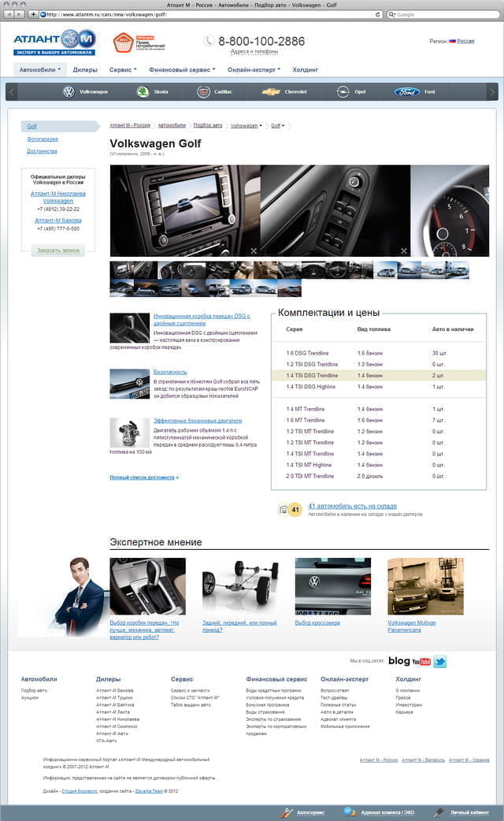
Task: Open the YouTube social link
Action: point(421,661)
